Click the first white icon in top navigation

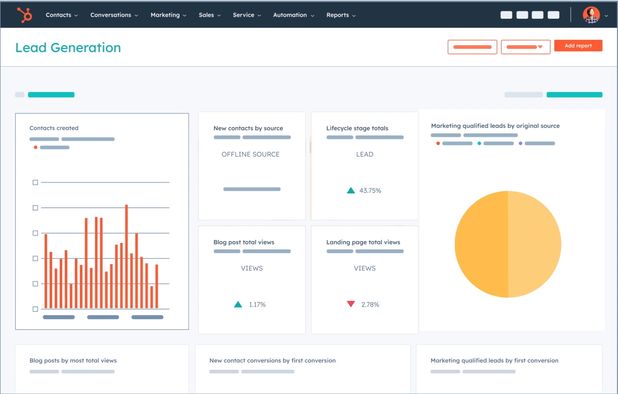(506, 15)
